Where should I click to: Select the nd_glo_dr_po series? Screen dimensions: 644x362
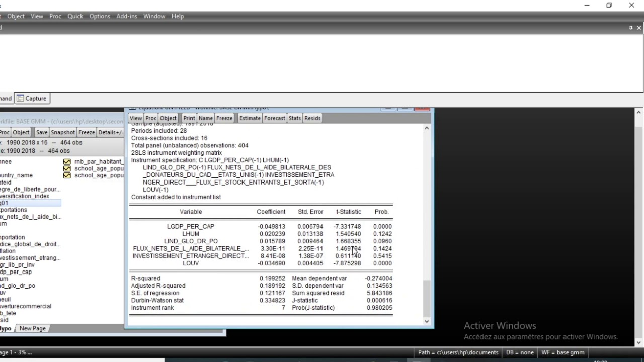pos(18,286)
